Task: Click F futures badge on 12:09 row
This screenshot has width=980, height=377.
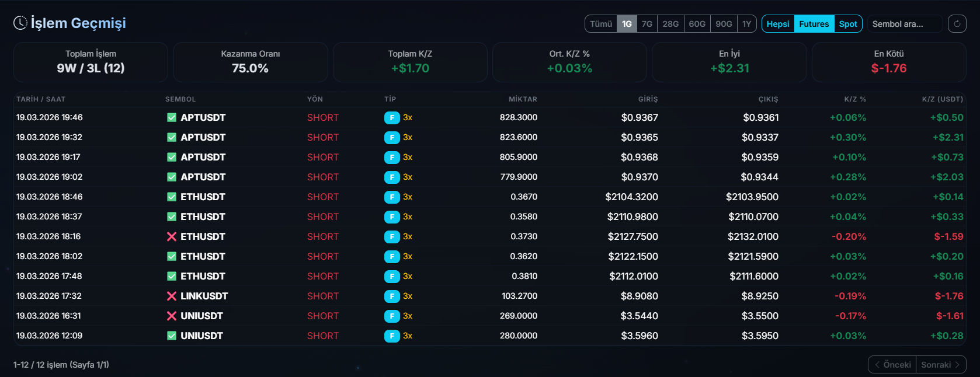Action: point(392,336)
